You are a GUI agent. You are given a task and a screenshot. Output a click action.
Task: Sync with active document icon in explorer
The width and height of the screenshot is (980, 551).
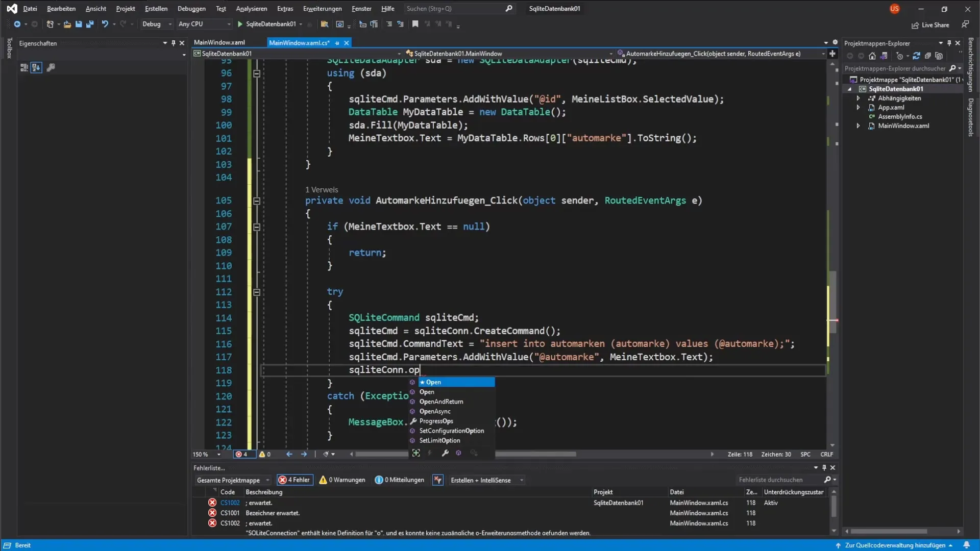click(916, 56)
